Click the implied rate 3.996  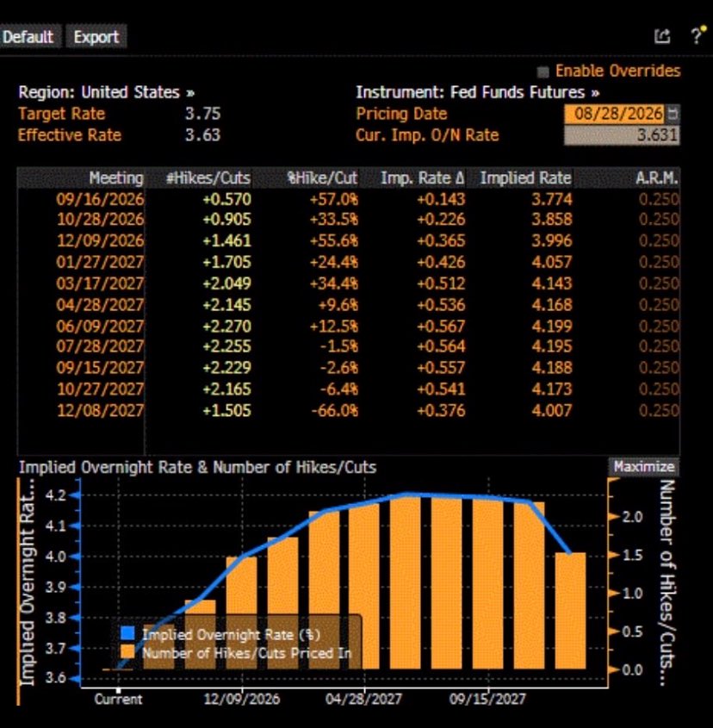click(x=551, y=240)
